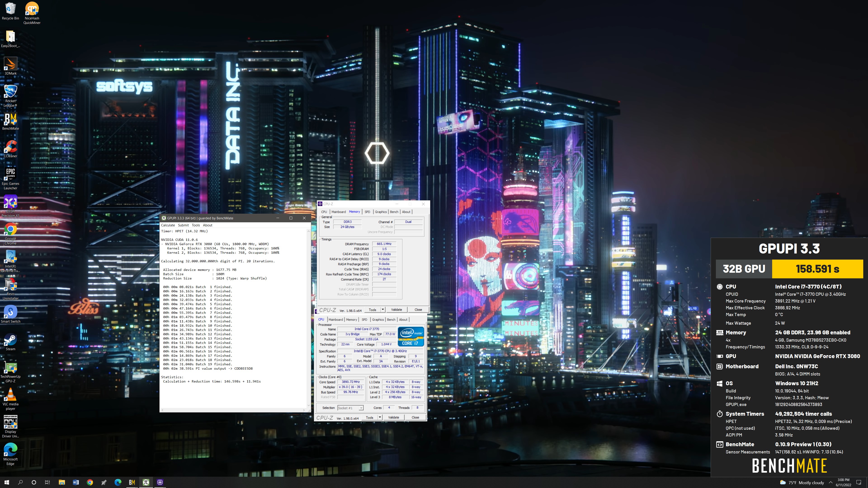Open weather widget 75°F Mostly cloudy

[802, 482]
